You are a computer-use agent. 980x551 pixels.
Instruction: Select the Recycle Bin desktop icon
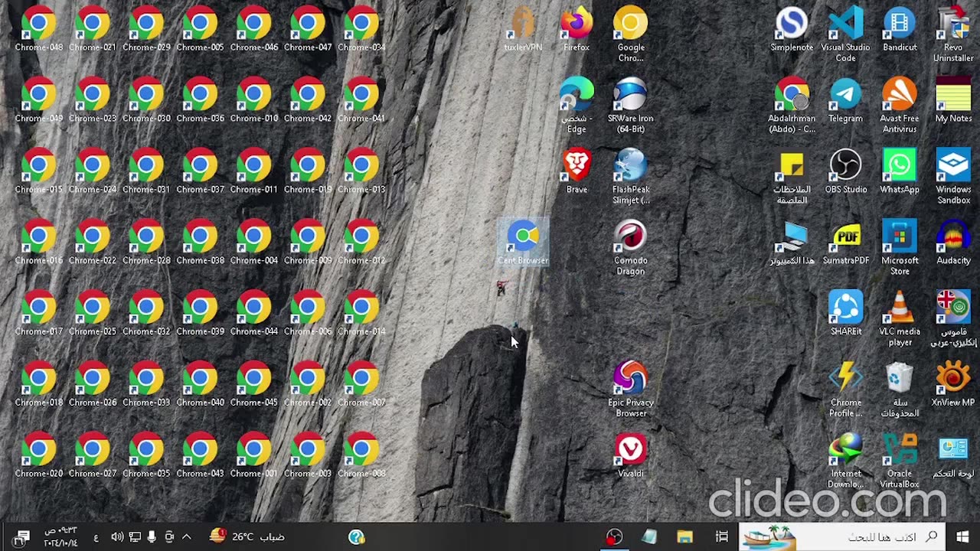(x=900, y=390)
